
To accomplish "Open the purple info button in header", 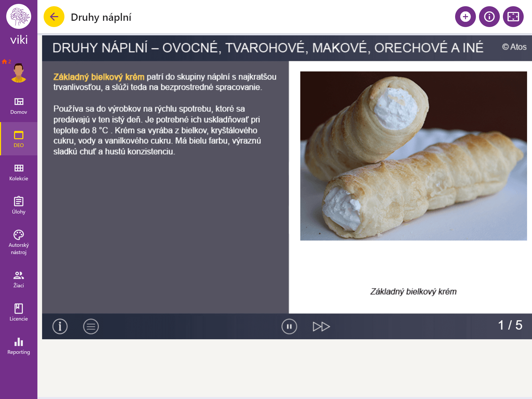I will pyautogui.click(x=489, y=17).
